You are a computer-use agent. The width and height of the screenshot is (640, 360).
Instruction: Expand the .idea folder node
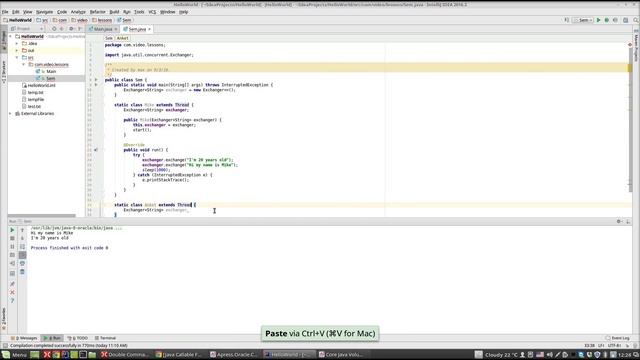pos(17,43)
